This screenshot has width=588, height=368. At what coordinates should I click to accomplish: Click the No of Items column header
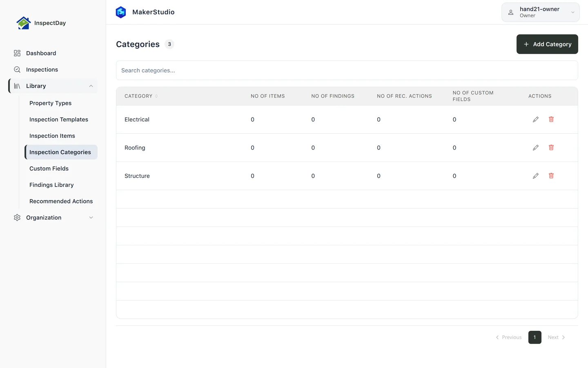[x=268, y=96]
